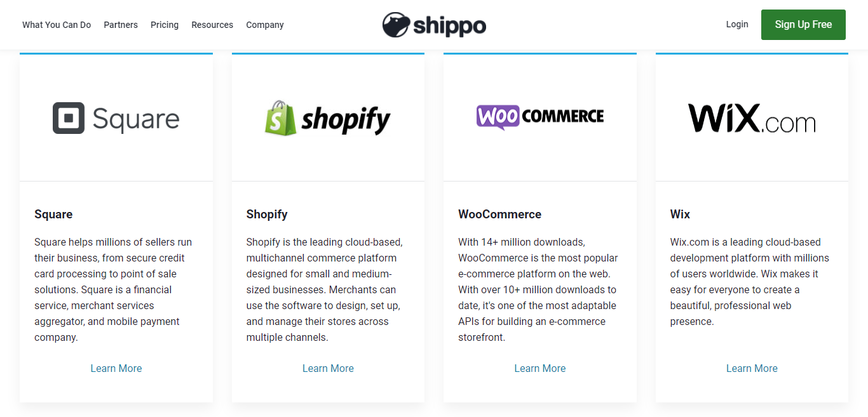The image size is (868, 417).
Task: Click the Wix.com logo image
Action: point(752,118)
